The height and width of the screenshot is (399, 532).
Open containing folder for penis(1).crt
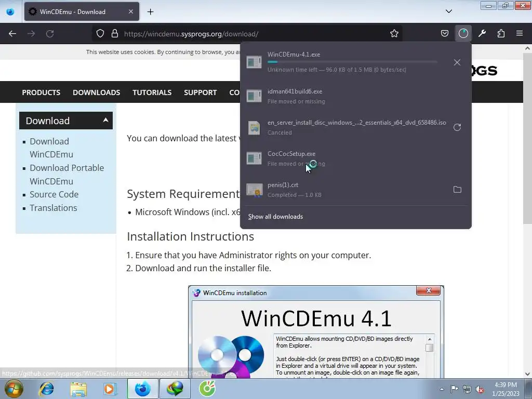[457, 190]
